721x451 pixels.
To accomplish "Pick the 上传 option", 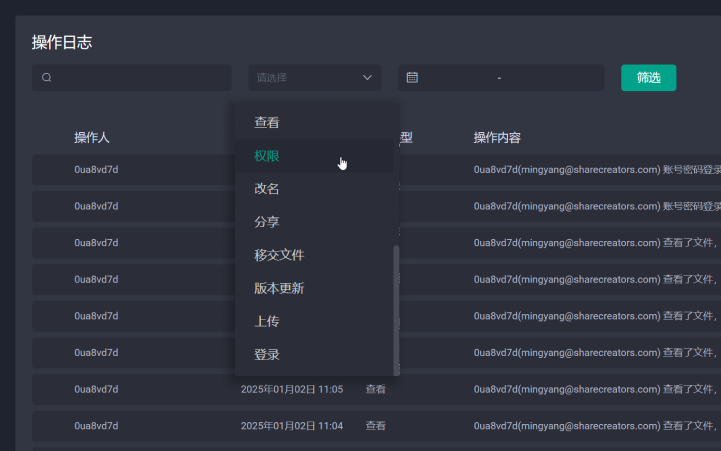I will pos(267,321).
